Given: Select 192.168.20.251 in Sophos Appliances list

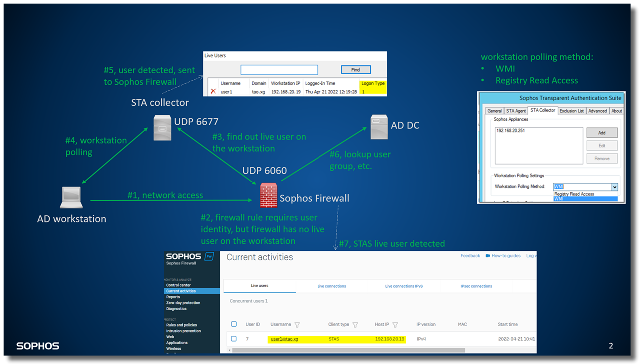Looking at the screenshot, I should coord(510,131).
